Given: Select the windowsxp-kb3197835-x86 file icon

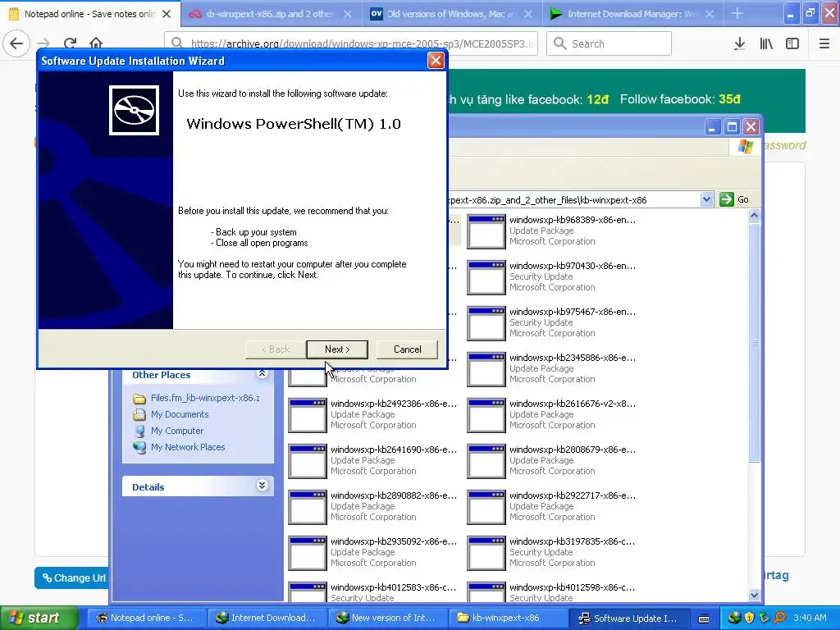Looking at the screenshot, I should 486,554.
